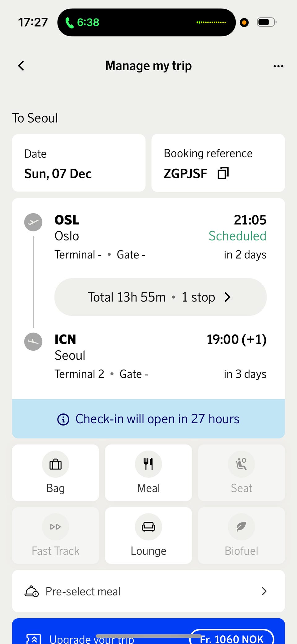Viewport: 297px width, 644px height.
Task: Copy the booking reference ZGPJSF
Action: click(x=223, y=173)
